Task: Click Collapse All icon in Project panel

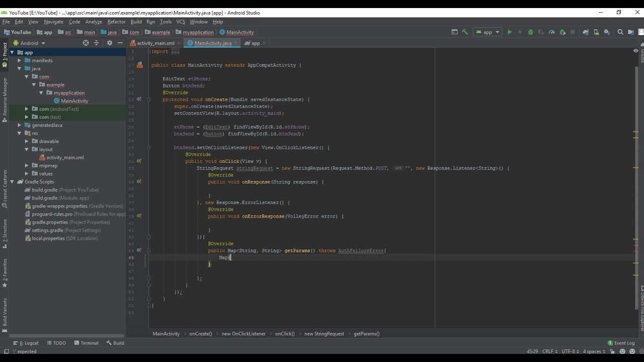Action: [96, 43]
